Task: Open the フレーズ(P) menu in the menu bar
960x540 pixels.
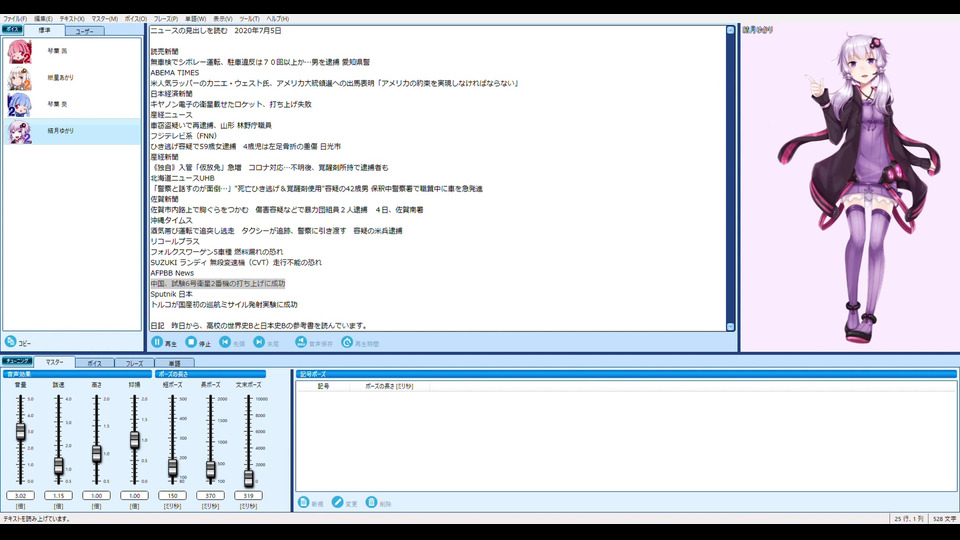Action: pos(166,19)
